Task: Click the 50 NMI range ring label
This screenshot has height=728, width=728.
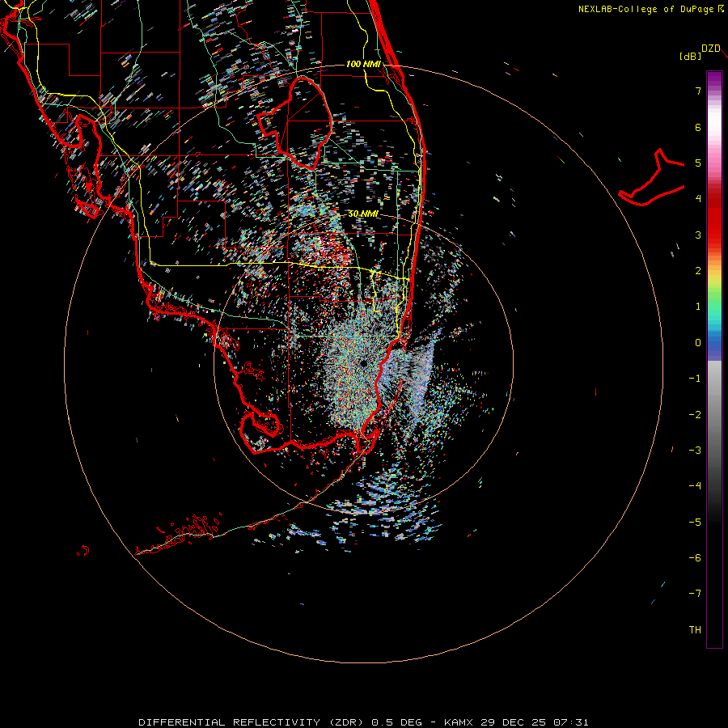Action: click(x=363, y=214)
